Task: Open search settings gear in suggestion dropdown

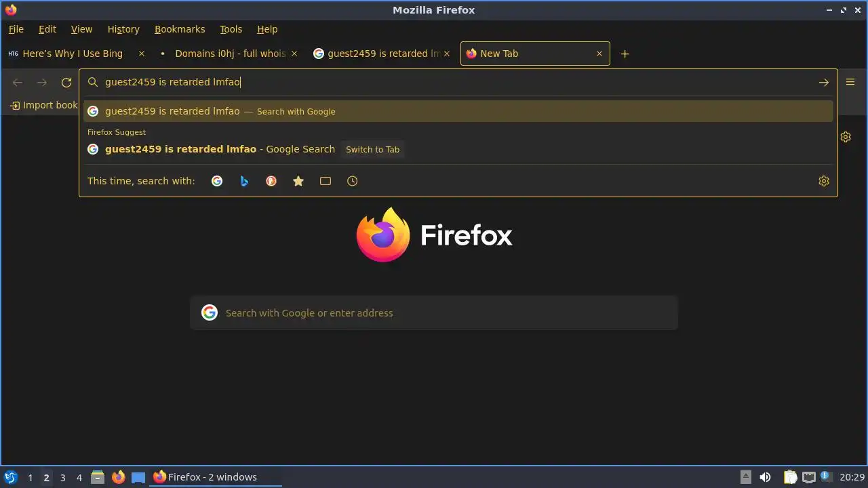Action: (824, 181)
